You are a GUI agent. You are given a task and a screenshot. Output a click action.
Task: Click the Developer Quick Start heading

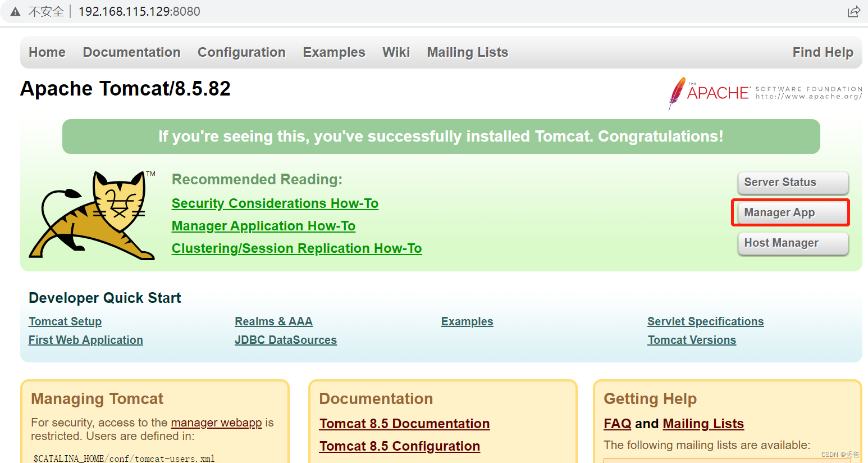[105, 298]
